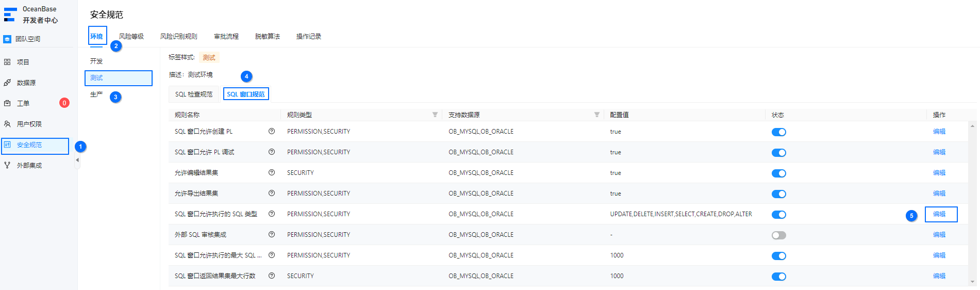Switch to the 风险识别规则 tab

[178, 37]
